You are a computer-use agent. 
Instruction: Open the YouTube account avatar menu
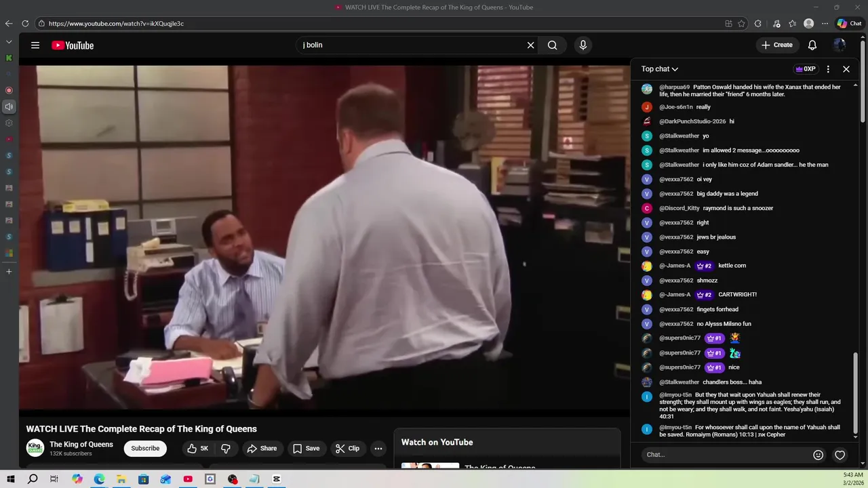(840, 45)
